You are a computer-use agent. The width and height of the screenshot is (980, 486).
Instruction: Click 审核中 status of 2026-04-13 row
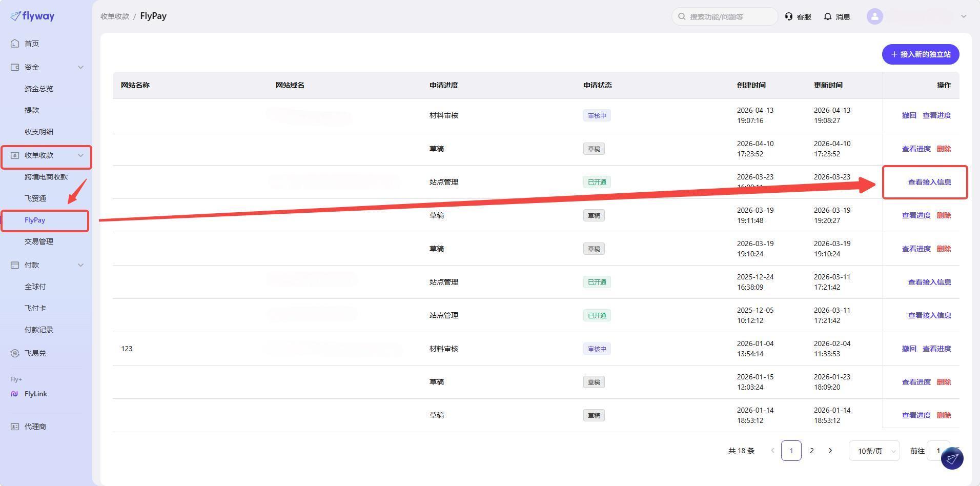597,115
